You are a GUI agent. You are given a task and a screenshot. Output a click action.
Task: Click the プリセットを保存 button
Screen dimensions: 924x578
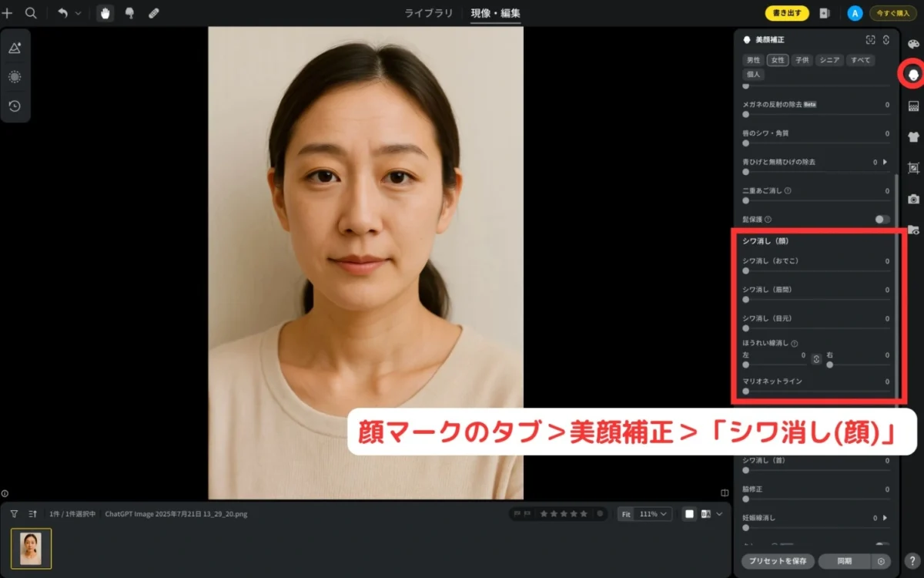point(778,561)
